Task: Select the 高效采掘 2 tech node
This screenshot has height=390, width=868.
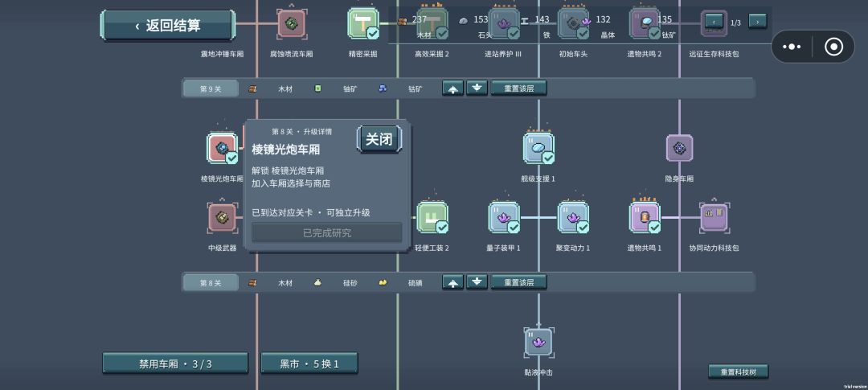Action: coord(432,23)
